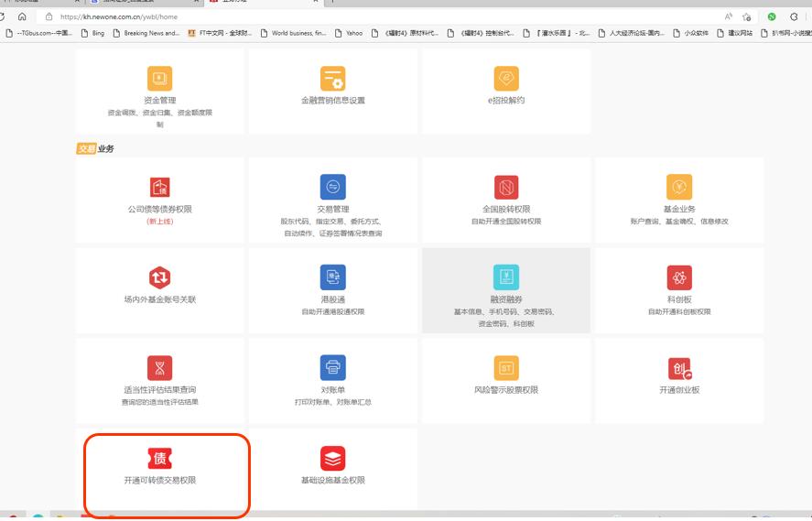Click the 场内外基金账号关联 link icon

coord(159,277)
